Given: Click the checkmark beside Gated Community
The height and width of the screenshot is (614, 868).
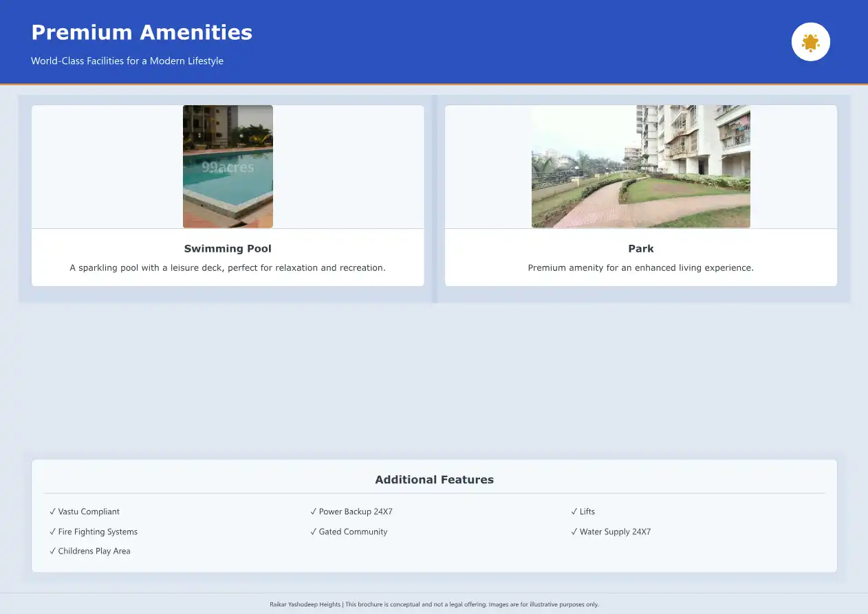Looking at the screenshot, I should click(x=313, y=531).
